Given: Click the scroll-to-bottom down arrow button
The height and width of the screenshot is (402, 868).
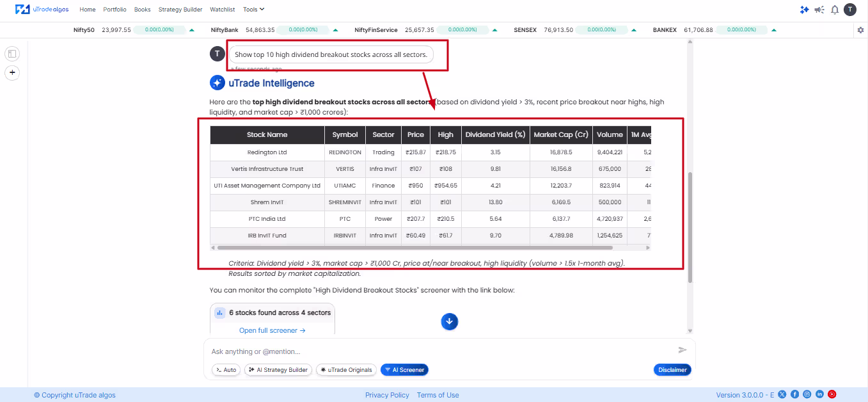Looking at the screenshot, I should 449,321.
